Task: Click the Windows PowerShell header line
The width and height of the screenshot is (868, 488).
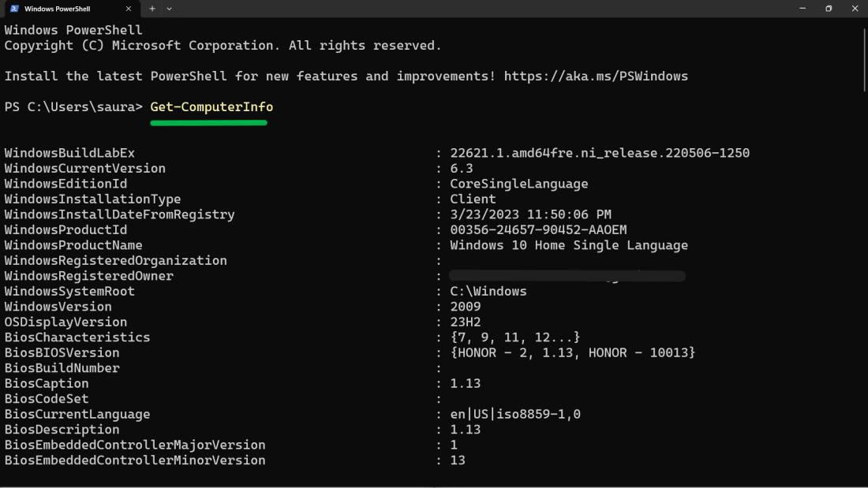Action: point(73,30)
